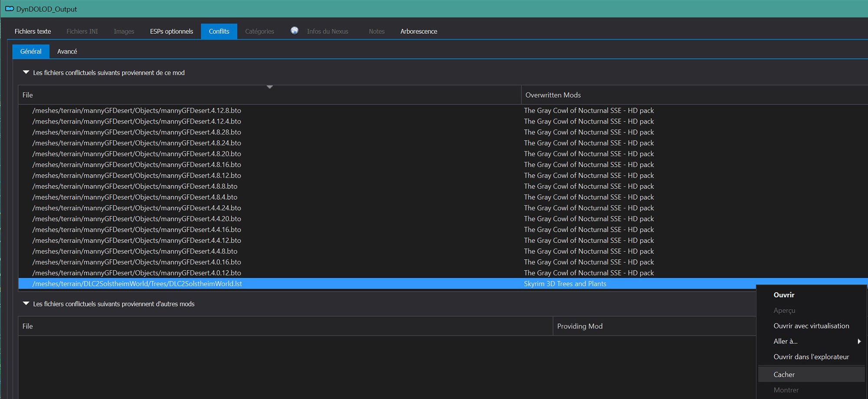Select file mannyGFDesert.4.8.28.bto
868x399 pixels.
tap(137, 132)
